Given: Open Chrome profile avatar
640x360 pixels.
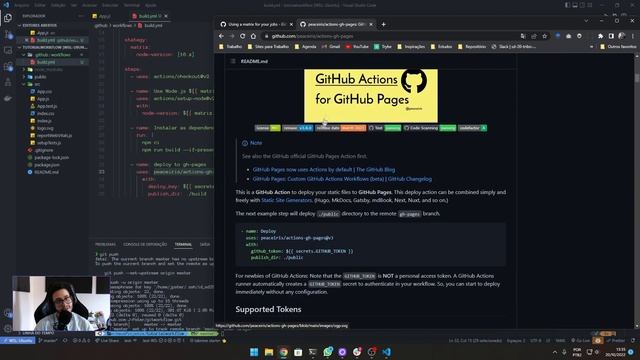Looking at the screenshot, I should [622, 36].
